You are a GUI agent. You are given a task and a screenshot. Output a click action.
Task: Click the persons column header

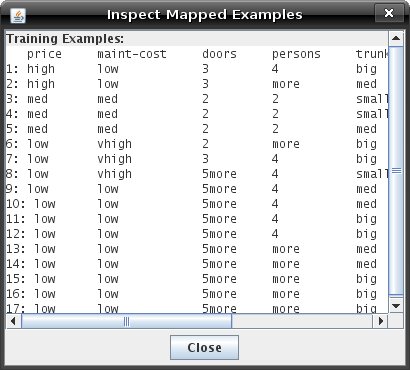click(x=296, y=54)
